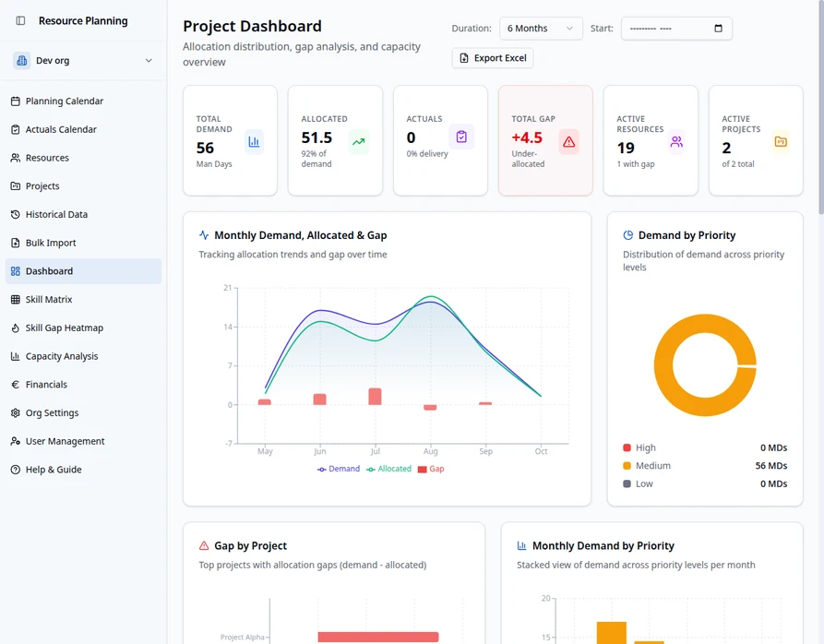Click the '56 MDs' medium value

point(770,465)
